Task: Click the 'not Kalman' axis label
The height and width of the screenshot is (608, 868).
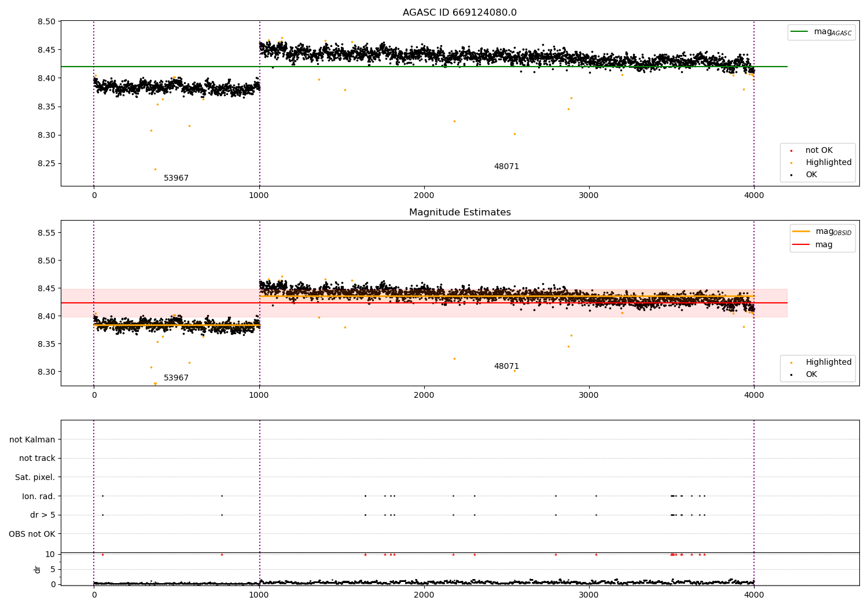Action: [x=32, y=440]
